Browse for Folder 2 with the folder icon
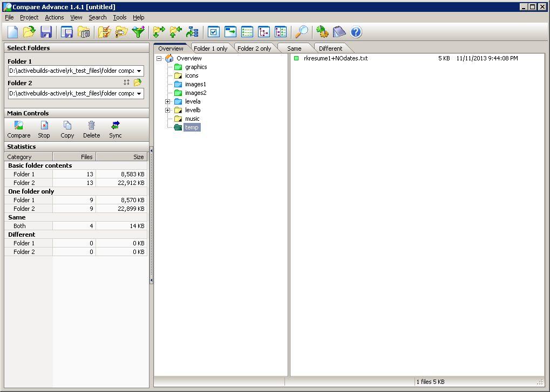Screen dimensions: 550x392 (x=138, y=82)
